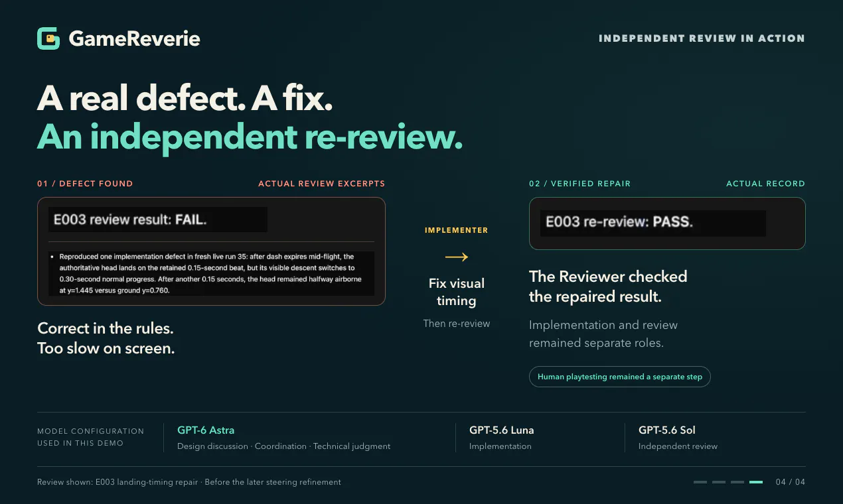Click the 'Fix visual timing' text
This screenshot has height=504, width=843.
(457, 292)
